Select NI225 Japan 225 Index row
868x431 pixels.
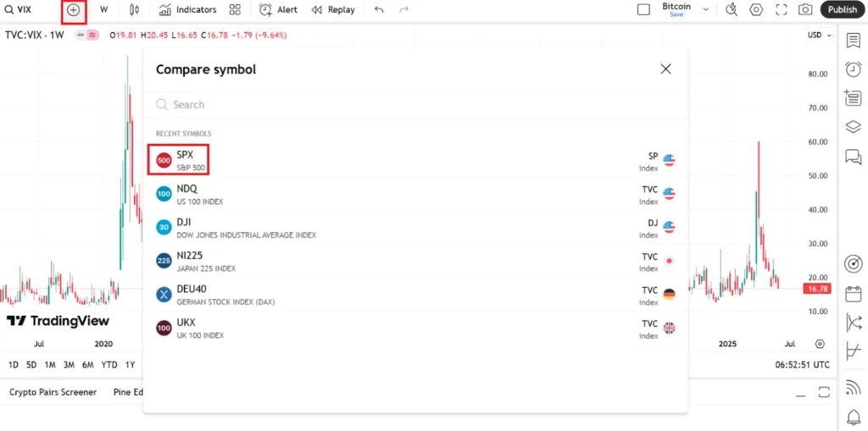(415, 261)
